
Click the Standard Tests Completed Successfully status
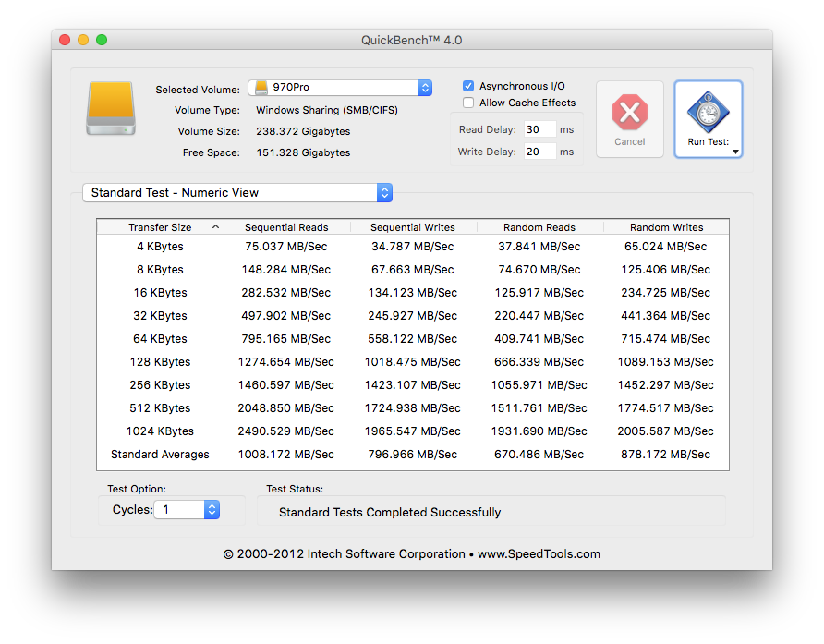390,512
